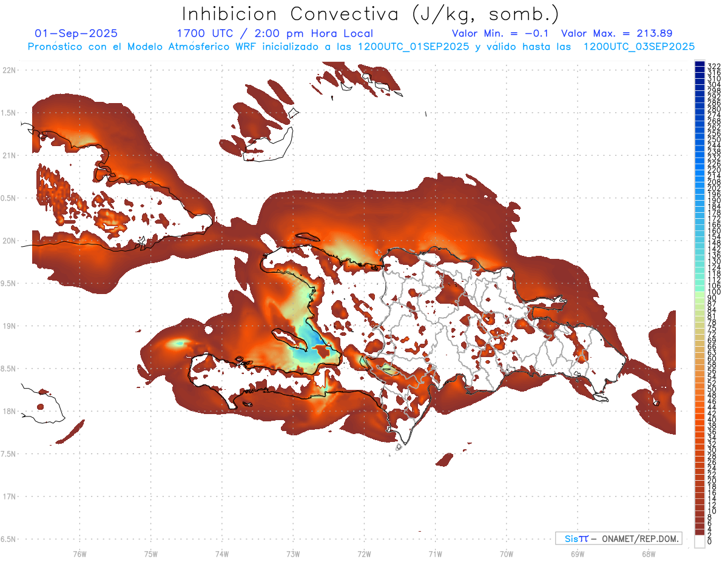Click the color bar value "40"
728x562 pixels.
[x=712, y=420]
